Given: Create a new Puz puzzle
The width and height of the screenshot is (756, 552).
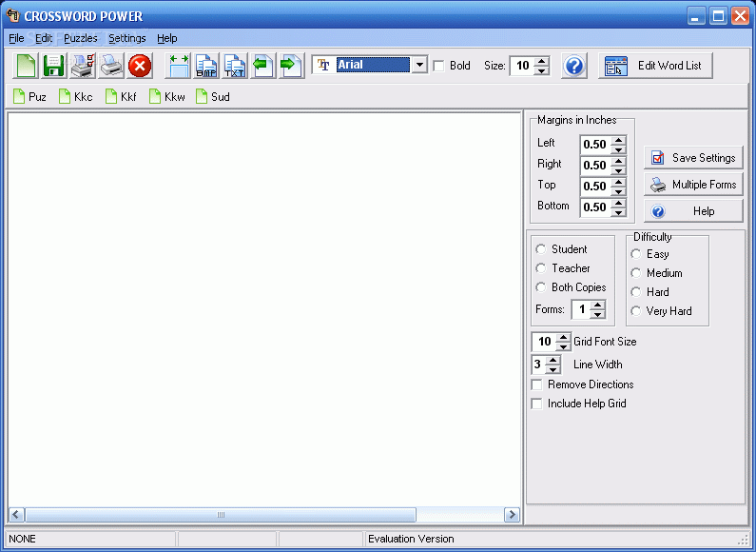Looking at the screenshot, I should 29,96.
